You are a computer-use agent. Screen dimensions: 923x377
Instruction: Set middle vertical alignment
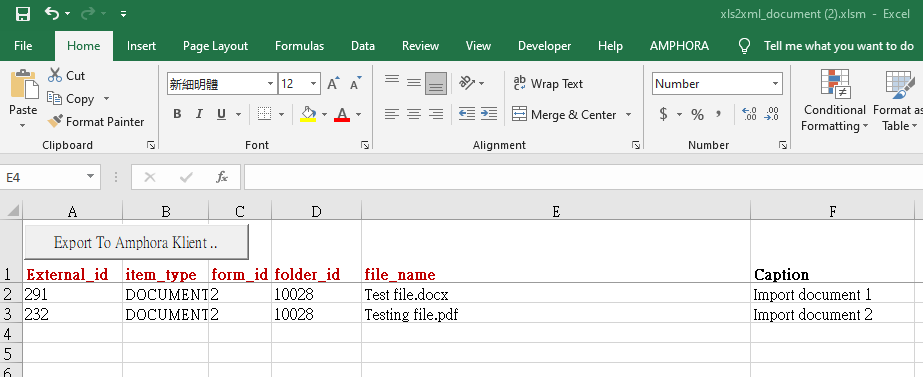click(x=414, y=83)
